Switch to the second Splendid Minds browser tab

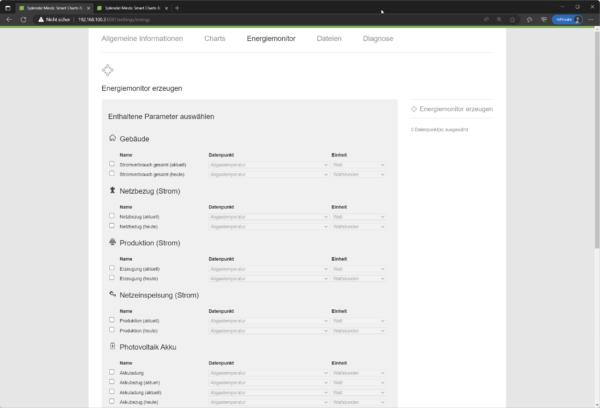point(132,8)
